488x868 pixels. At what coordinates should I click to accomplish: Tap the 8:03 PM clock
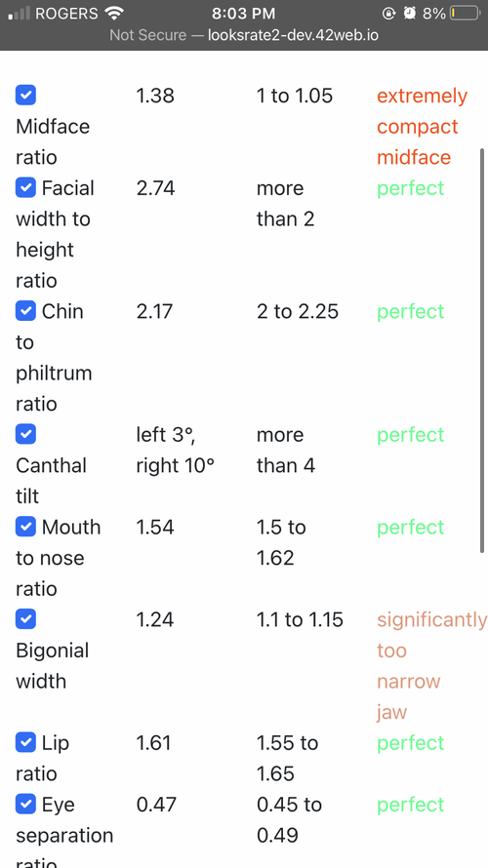pos(244,14)
